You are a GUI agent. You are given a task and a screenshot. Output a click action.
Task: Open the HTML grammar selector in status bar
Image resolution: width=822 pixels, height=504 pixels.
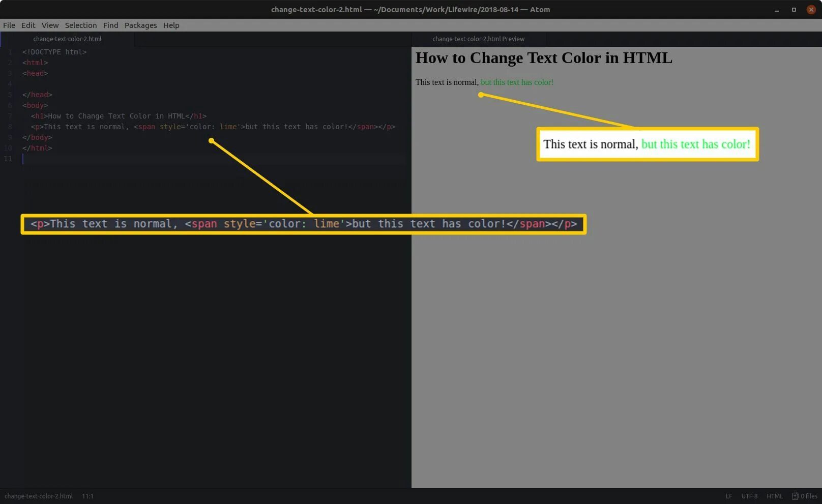click(775, 496)
